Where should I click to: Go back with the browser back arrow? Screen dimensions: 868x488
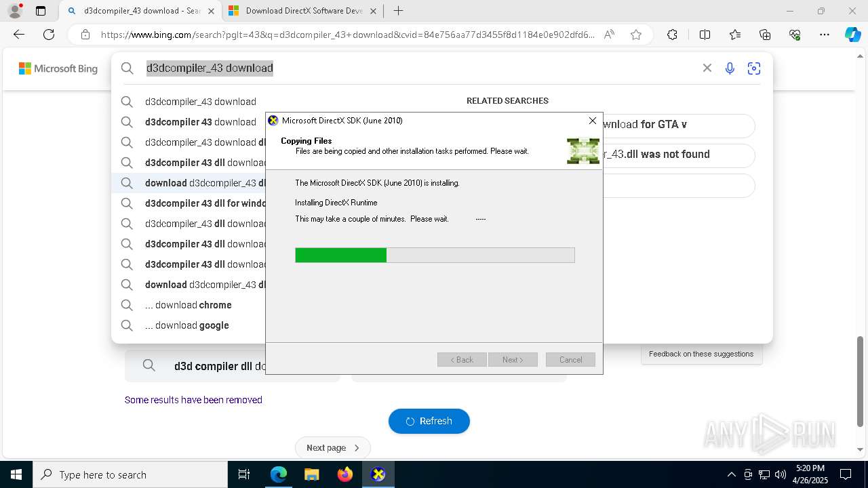[x=19, y=35]
